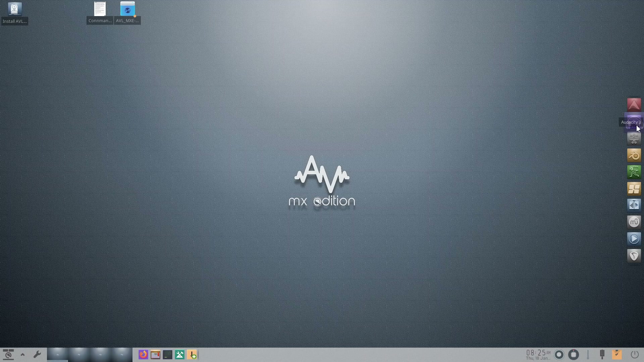
Task: Open Firefox from the taskbar
Action: pyautogui.click(x=143, y=354)
